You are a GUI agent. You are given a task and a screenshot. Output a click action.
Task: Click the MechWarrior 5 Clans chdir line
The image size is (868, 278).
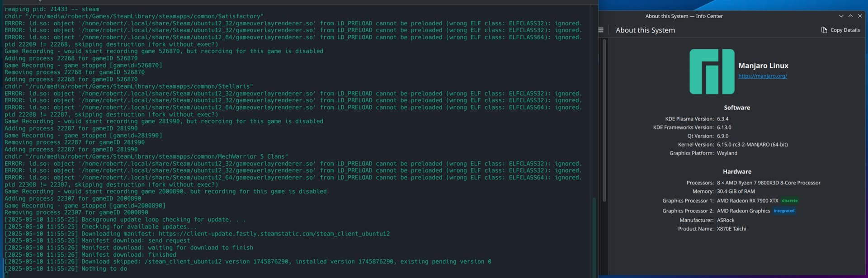click(146, 156)
